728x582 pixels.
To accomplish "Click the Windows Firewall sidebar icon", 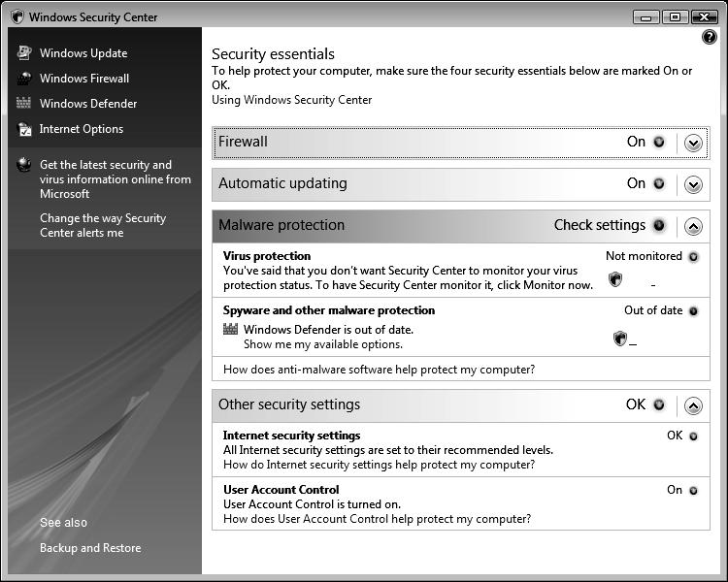I will coord(24,79).
